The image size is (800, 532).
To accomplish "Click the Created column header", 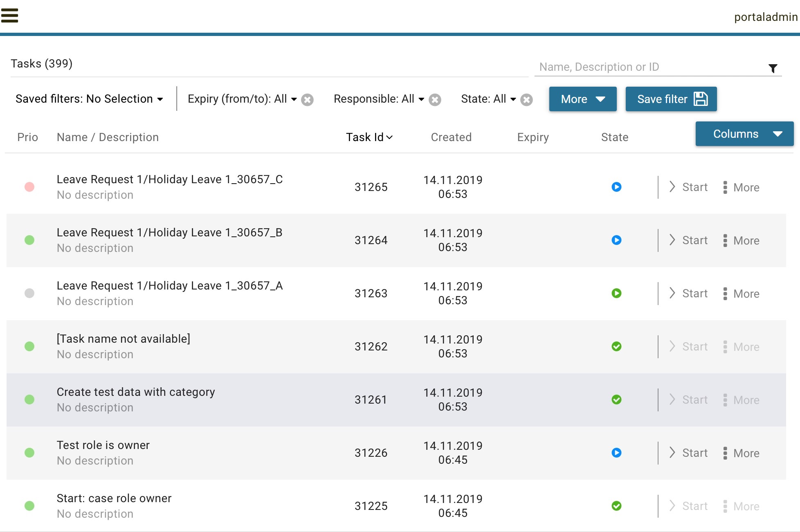I will 451,137.
